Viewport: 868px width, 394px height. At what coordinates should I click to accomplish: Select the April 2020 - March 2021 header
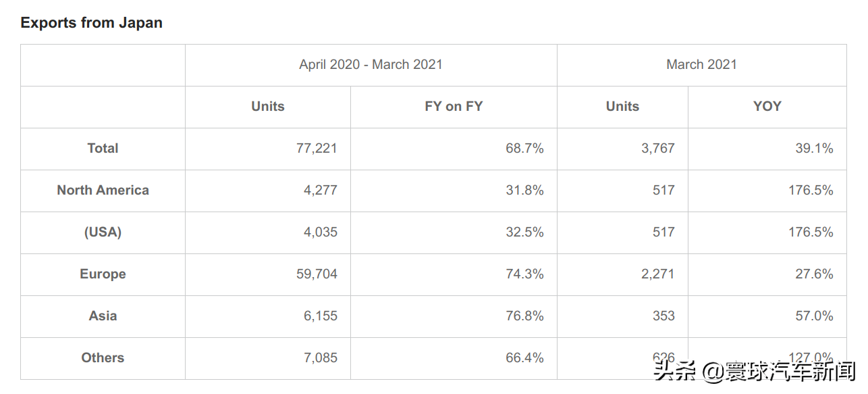371,65
